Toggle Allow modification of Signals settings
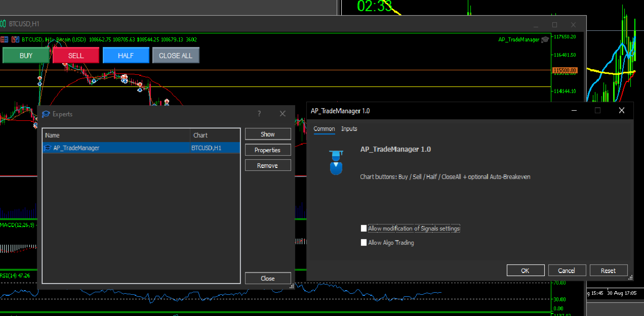The height and width of the screenshot is (316, 644). pyautogui.click(x=364, y=229)
